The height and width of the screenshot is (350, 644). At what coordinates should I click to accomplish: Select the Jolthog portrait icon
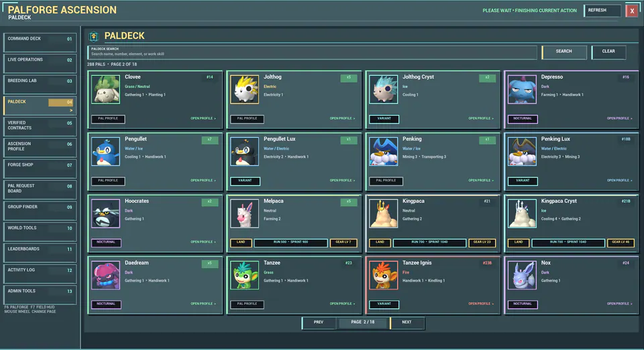point(245,89)
